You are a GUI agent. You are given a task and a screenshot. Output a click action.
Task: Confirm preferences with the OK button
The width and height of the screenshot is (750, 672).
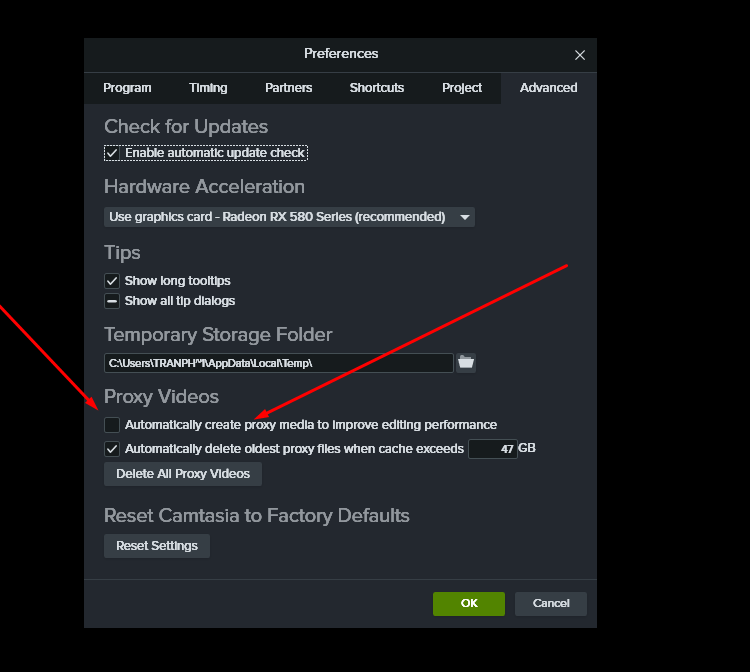[469, 603]
